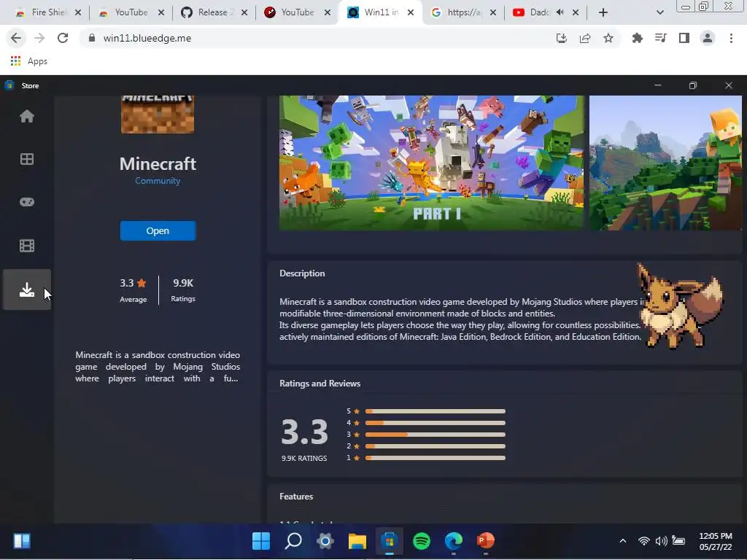This screenshot has width=747, height=560.
Task: View the Minecraft landscape screenshot with Alex
Action: 665,163
